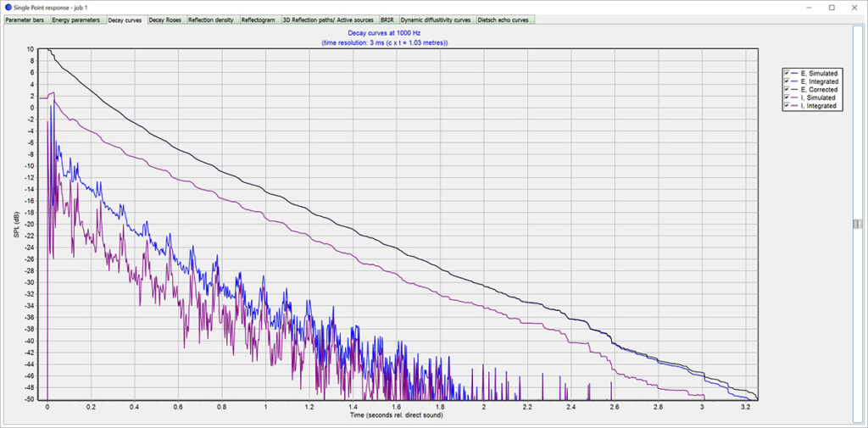Viewport: 868px width, 428px height.
Task: Click the 'Decay curves at 1000 Hz' title
Action: pyautogui.click(x=384, y=33)
